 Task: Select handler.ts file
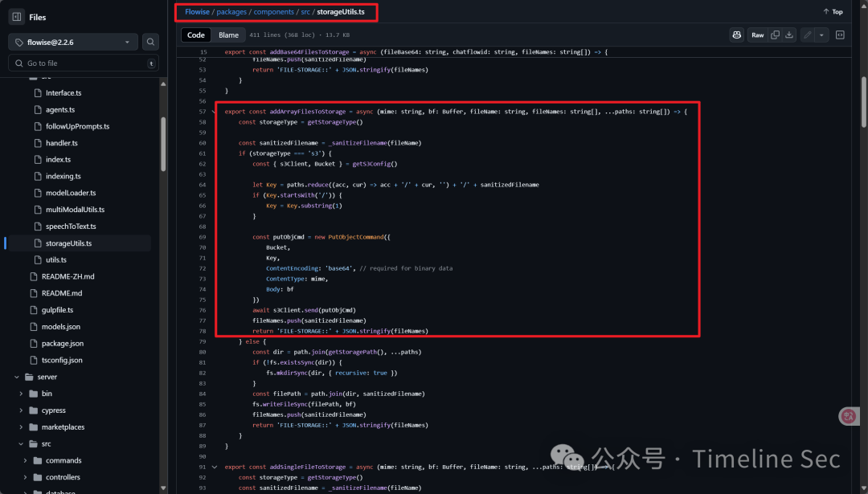coord(62,143)
